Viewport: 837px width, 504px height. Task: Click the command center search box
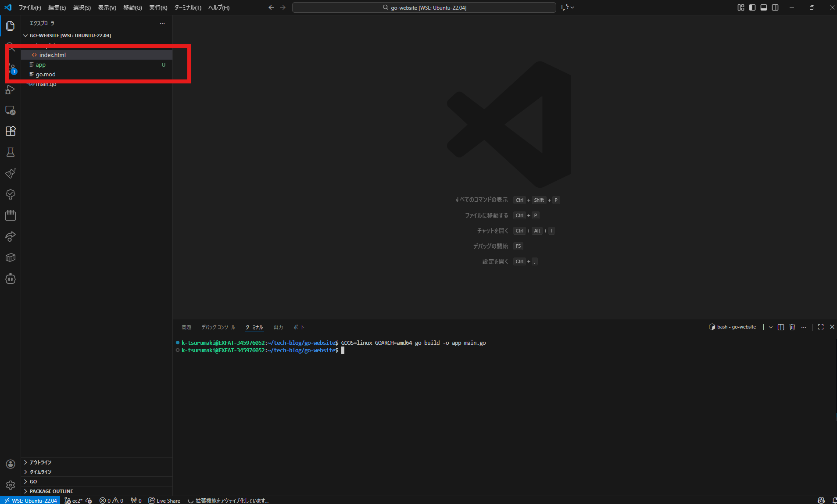424,7
